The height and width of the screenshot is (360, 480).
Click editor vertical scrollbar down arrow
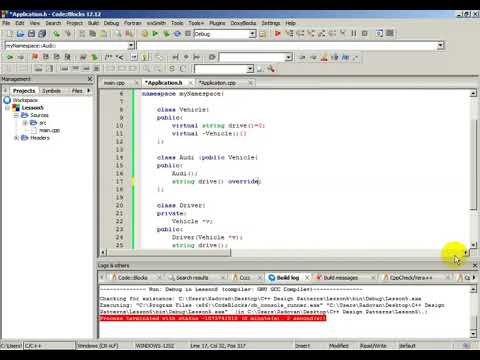pyautogui.click(x=473, y=245)
